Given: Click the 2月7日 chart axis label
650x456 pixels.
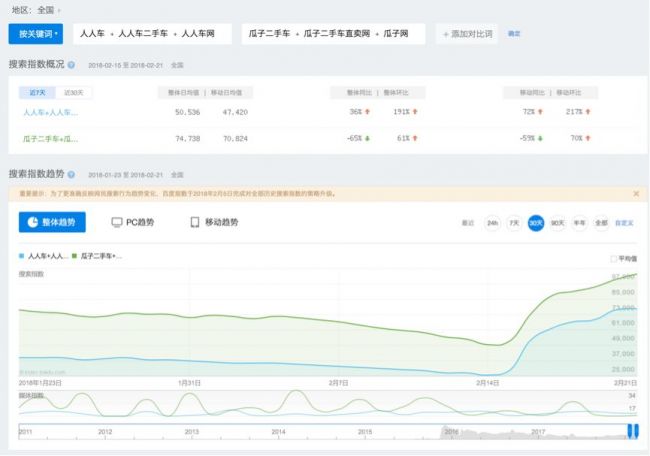Looking at the screenshot, I should pos(338,383).
